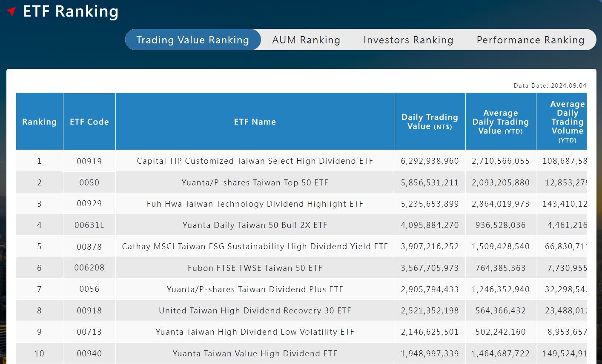Open the Investors Ranking tab
Image resolution: width=602 pixels, height=364 pixels.
click(408, 40)
